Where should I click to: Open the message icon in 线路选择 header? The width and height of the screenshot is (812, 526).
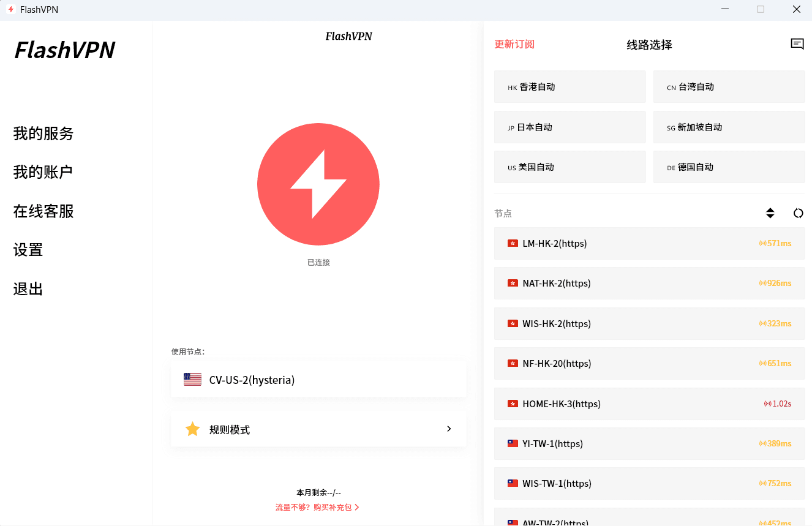click(797, 44)
